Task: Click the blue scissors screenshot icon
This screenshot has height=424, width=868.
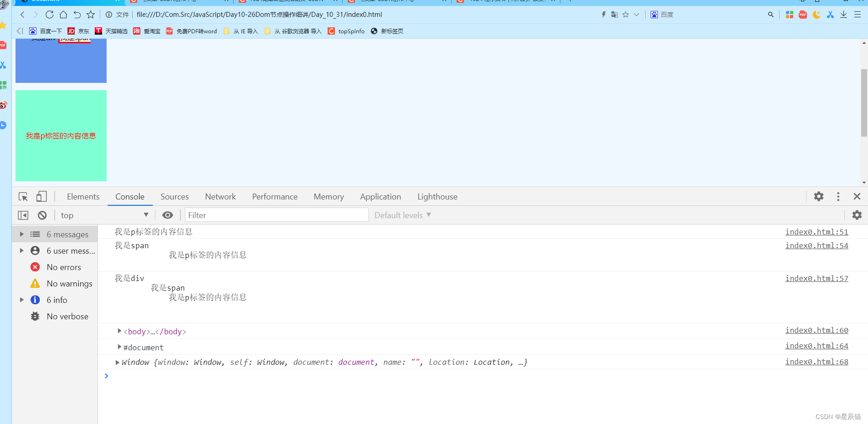Action: 830,15
